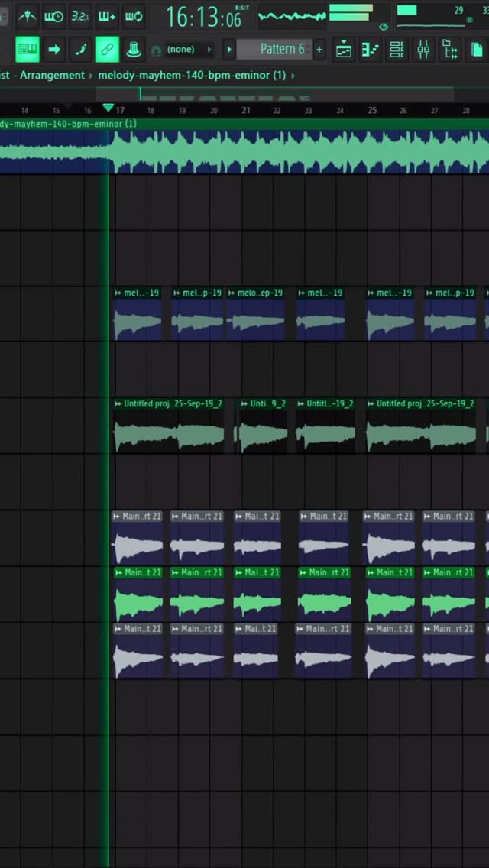Open the channel rack icon
The height and width of the screenshot is (868, 489).
[x=397, y=50]
